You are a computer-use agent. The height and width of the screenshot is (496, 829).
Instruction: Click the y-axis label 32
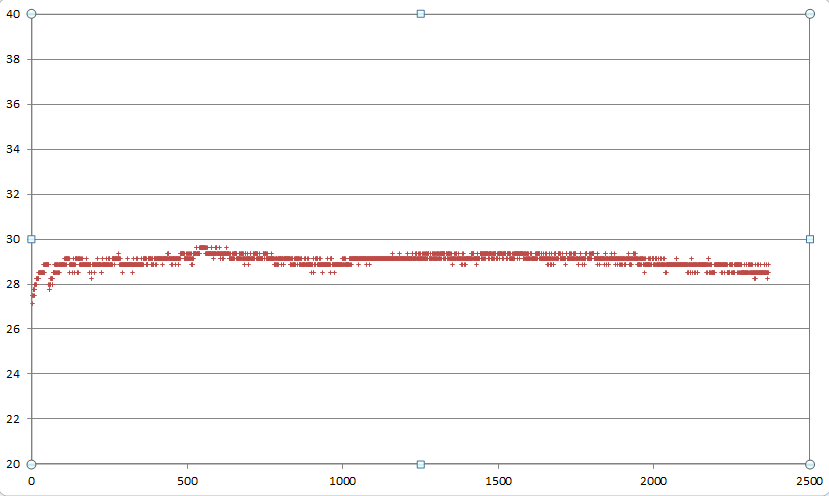click(13, 194)
